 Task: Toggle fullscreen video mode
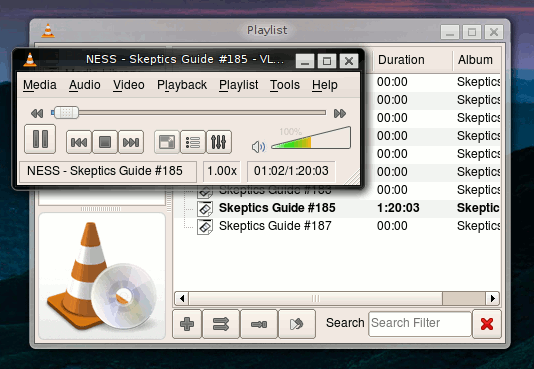pyautogui.click(x=167, y=142)
